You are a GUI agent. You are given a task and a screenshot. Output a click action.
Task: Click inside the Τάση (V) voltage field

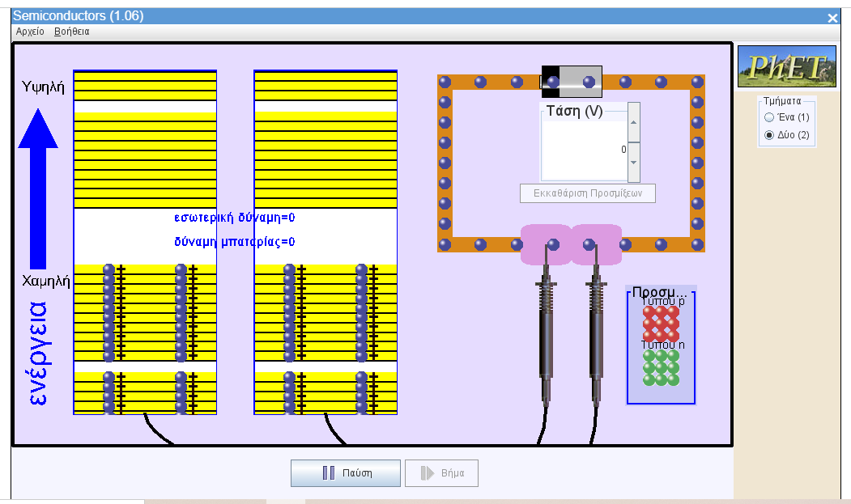(583, 150)
